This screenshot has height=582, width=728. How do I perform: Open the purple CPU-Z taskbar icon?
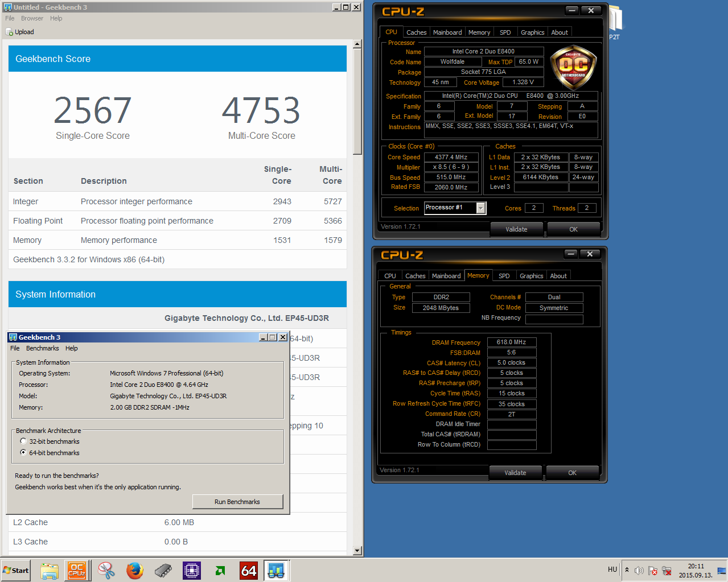pos(192,570)
